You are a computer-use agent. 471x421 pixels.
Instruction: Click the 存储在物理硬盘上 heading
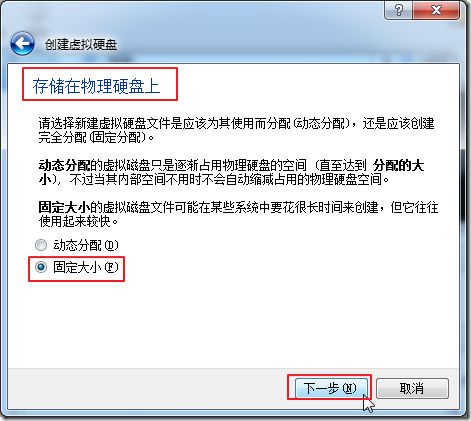pyautogui.click(x=96, y=86)
